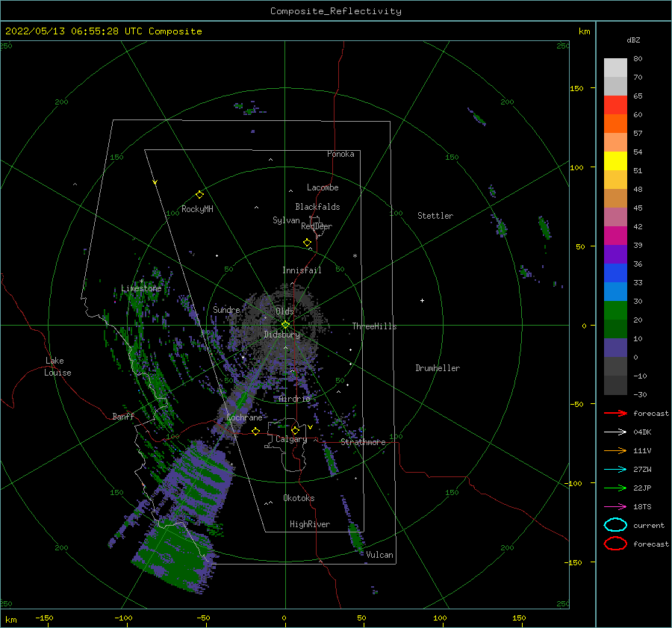Click the Composite_Reflectivity title
672x628 pixels.
click(336, 11)
